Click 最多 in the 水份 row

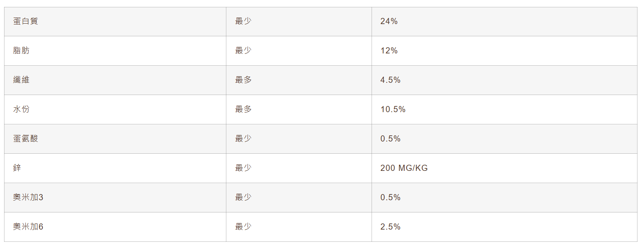243,109
